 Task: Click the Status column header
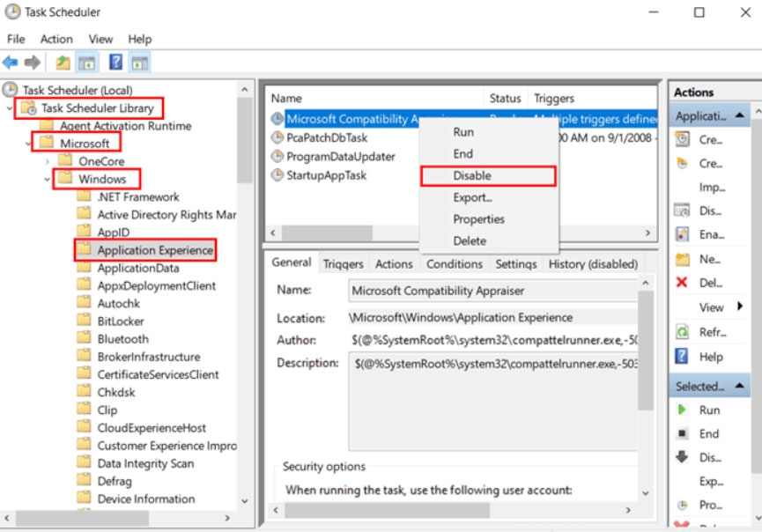[505, 98]
